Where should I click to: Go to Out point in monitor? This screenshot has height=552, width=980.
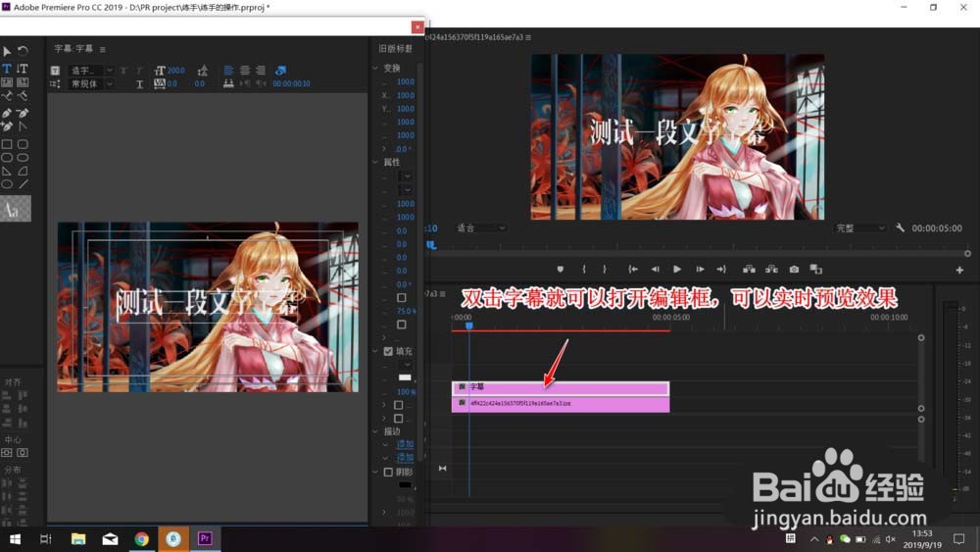pos(721,270)
